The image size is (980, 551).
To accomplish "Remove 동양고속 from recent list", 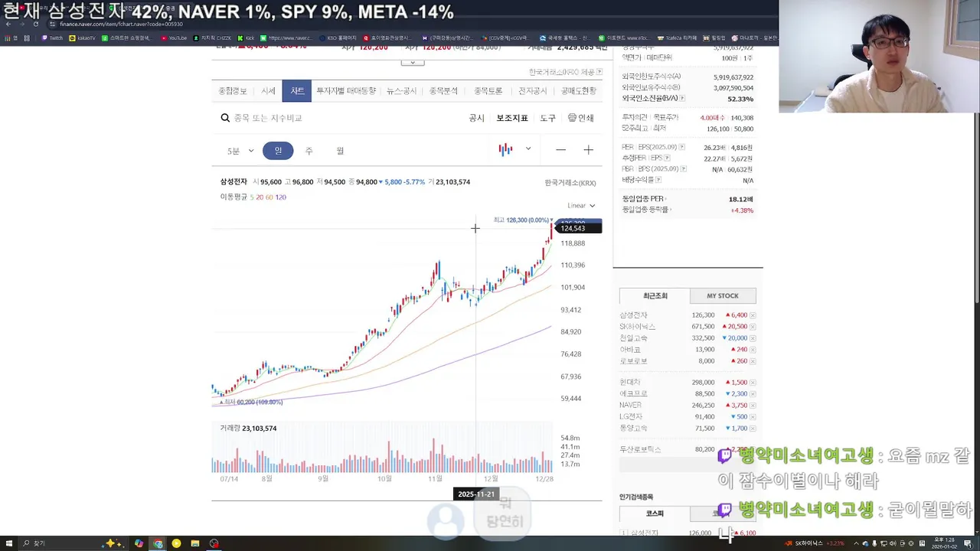I will [753, 429].
